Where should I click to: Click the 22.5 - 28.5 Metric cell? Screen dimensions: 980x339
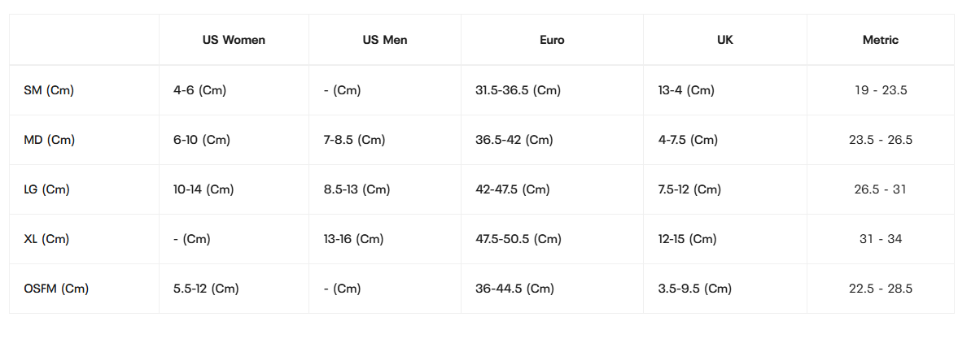(881, 289)
